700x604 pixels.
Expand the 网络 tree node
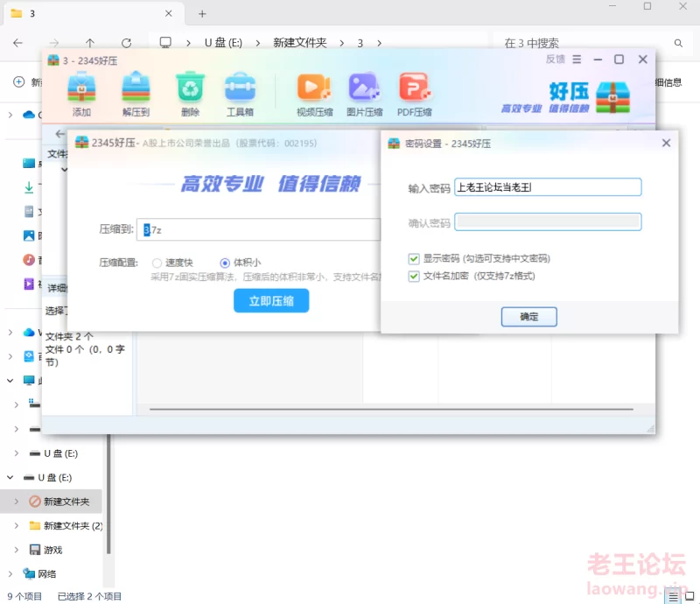pos(10,573)
